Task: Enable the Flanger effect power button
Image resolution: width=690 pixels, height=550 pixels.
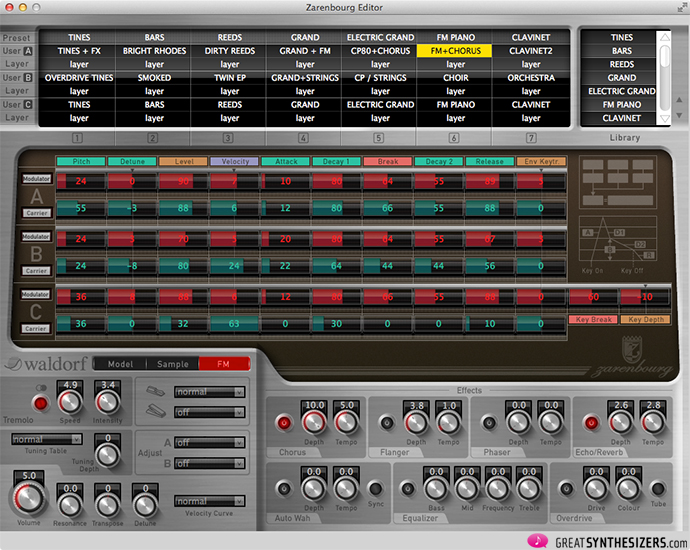Action: (x=388, y=423)
